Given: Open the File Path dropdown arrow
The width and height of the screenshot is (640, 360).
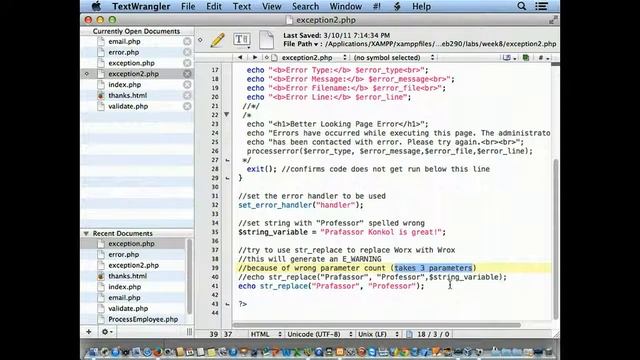Looking at the screenshot, I should 316,44.
